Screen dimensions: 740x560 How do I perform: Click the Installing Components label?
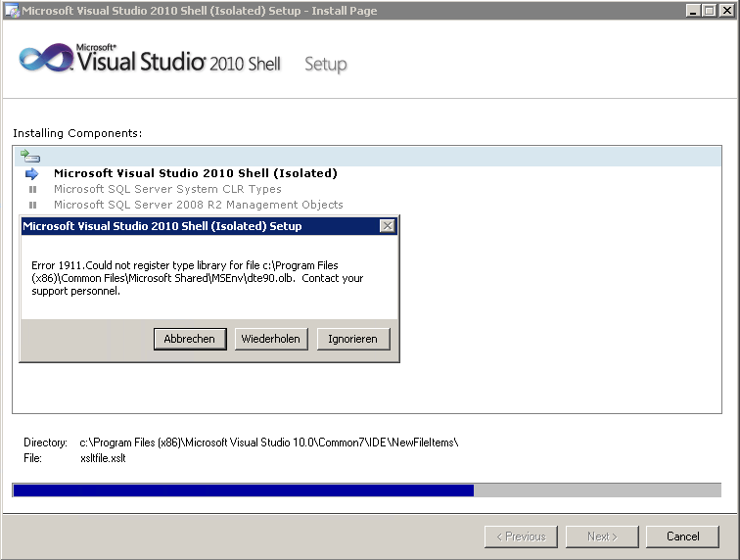pos(77,133)
